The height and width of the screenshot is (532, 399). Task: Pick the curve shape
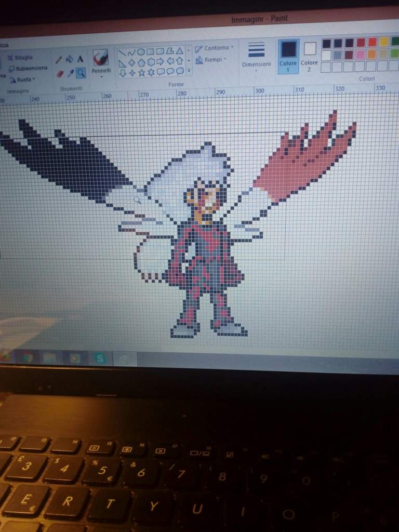[131, 52]
